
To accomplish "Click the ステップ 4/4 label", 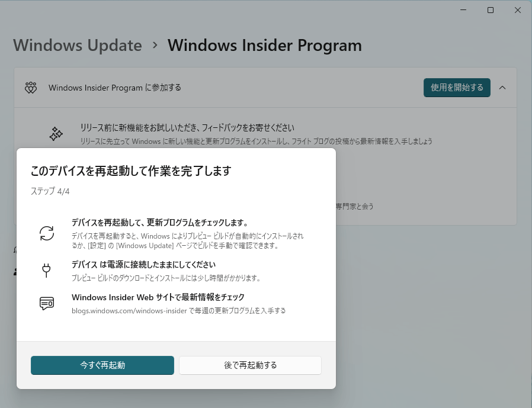I will 50,191.
